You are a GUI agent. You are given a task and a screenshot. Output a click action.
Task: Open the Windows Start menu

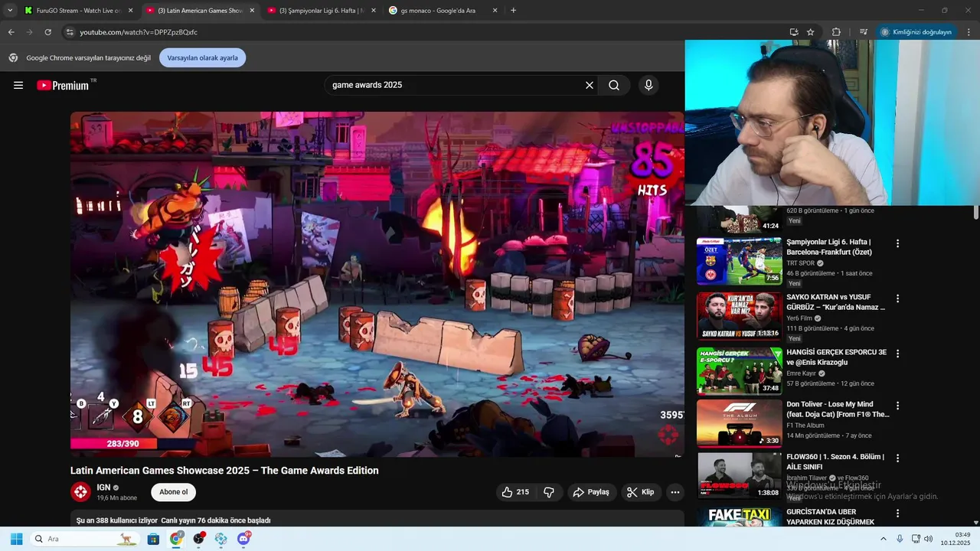tap(16, 539)
